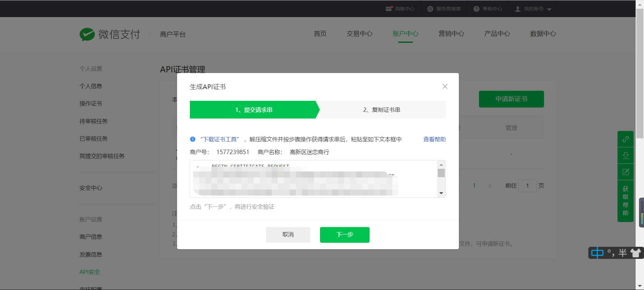Screen dimensions: 644x290
Task: Click the 帮助中心 label in top bar
Action: coord(492,9)
